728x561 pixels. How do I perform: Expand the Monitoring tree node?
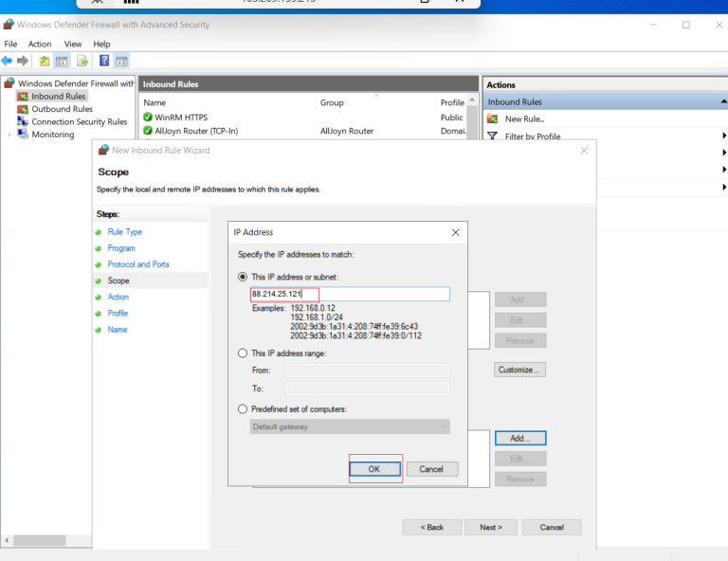pos(9,135)
